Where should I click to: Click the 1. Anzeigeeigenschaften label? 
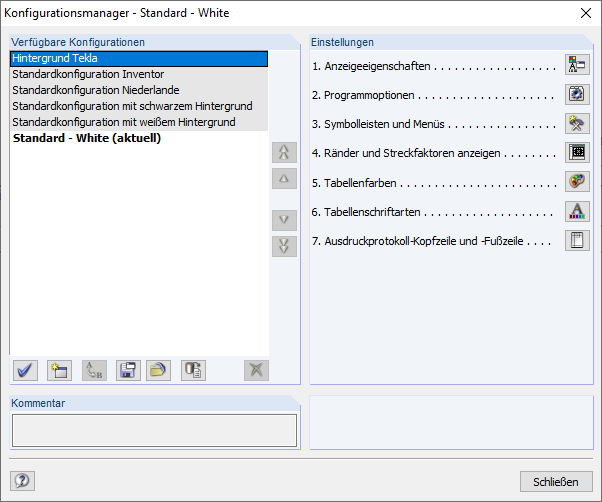(371, 66)
